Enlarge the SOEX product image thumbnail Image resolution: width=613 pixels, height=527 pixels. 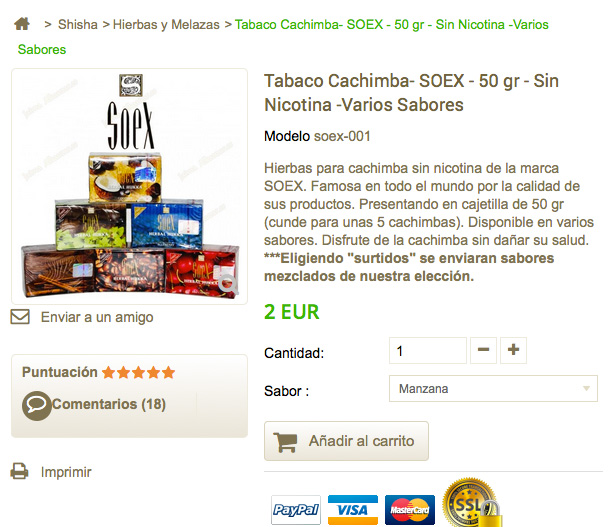(x=129, y=186)
